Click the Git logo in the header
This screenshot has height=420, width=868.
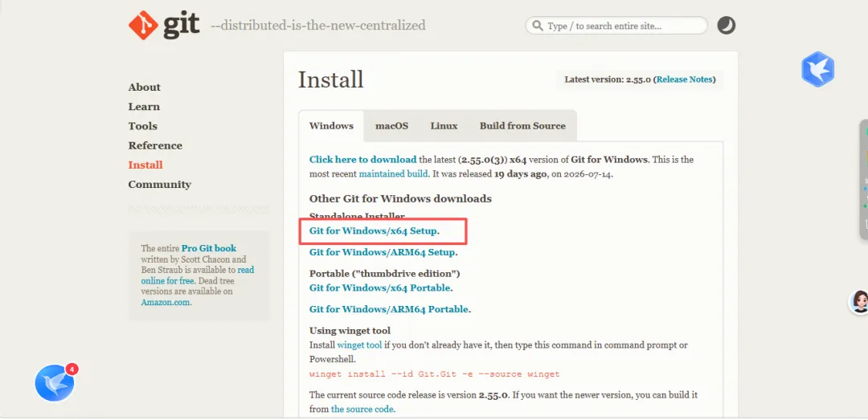click(x=164, y=25)
